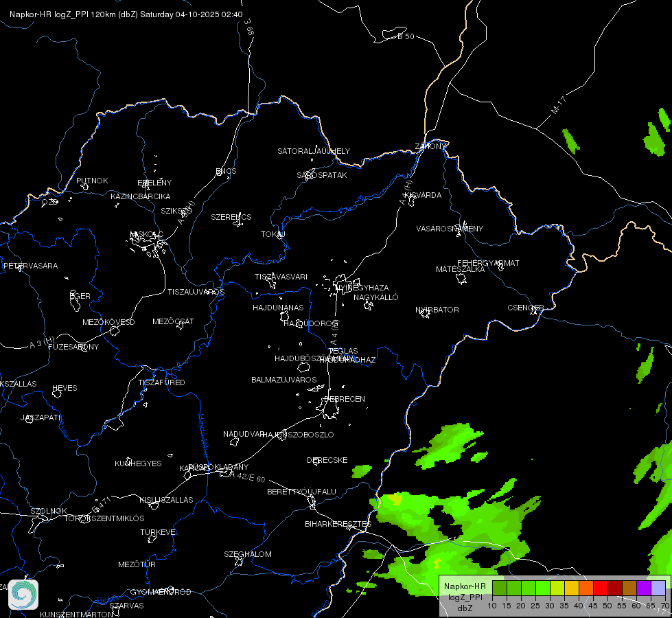Image resolution: width=672 pixels, height=618 pixels.
Task: Click the TISZAFÜRED label
Action: click(161, 382)
